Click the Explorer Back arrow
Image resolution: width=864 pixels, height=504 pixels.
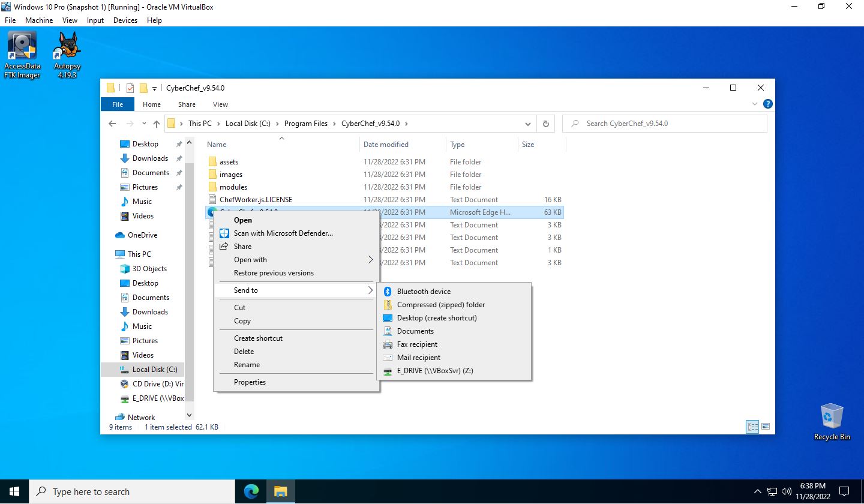click(112, 124)
